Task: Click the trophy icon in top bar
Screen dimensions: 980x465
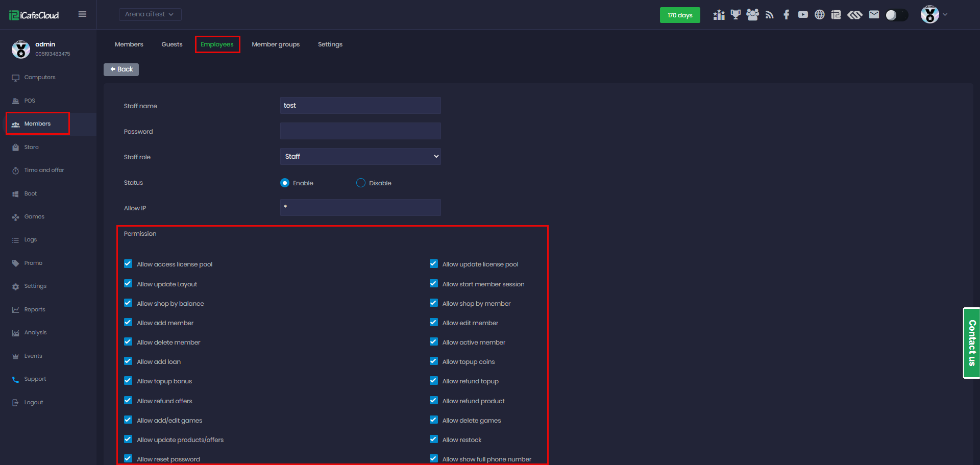Action: click(735, 15)
